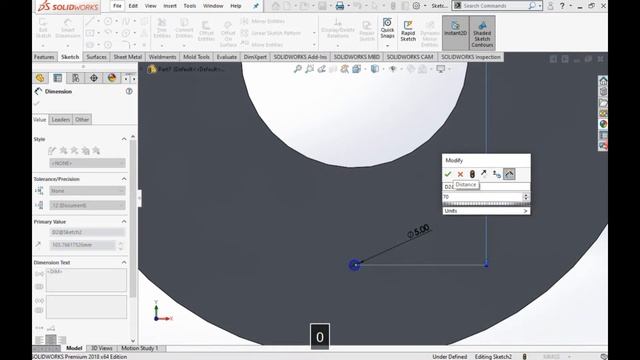Click the Dimension Text <DIM> text box
The height and width of the screenshot is (360, 640).
pos(87,280)
